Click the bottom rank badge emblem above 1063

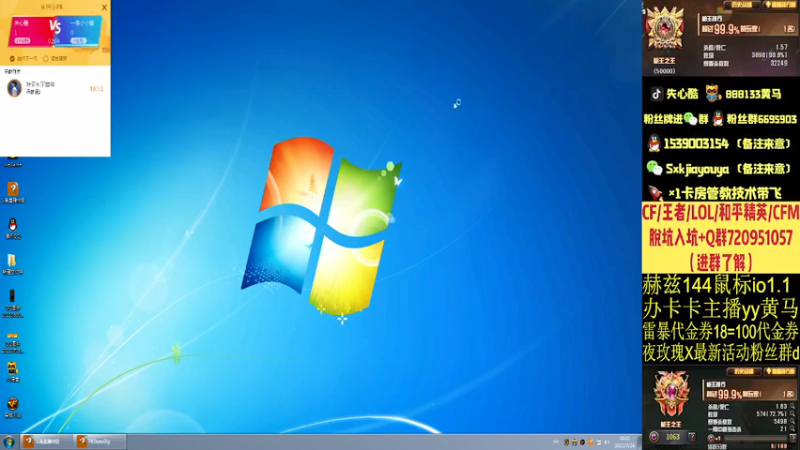670,394
